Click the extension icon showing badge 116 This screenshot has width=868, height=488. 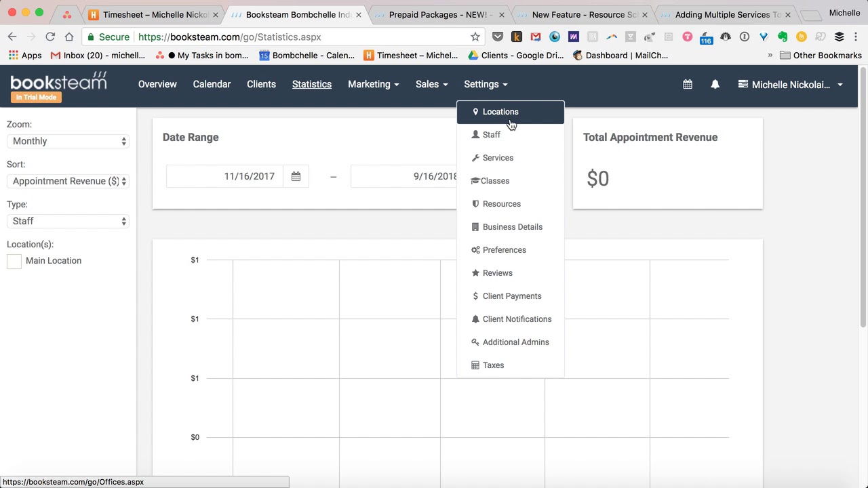(706, 37)
